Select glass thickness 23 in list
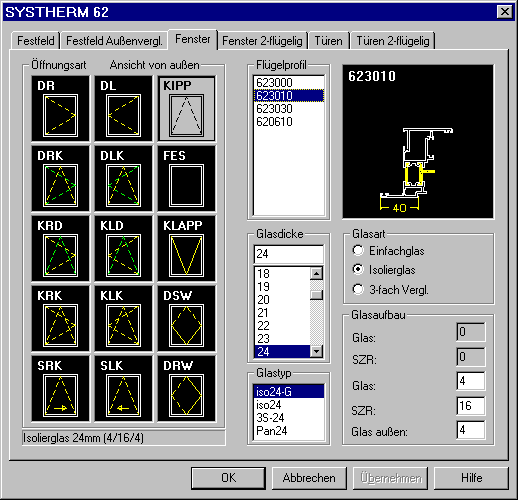 coord(282,339)
